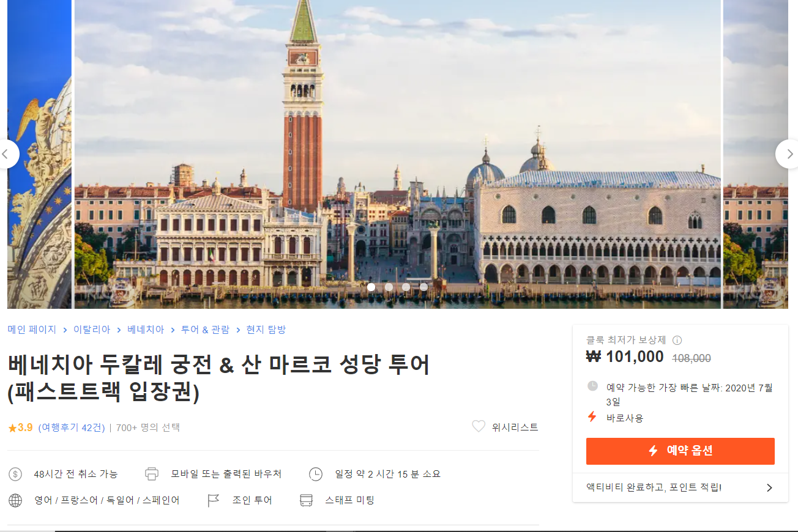Viewport: 798px width, 532px height.
Task: Select the third carousel dot indicator
Action: tap(406, 287)
